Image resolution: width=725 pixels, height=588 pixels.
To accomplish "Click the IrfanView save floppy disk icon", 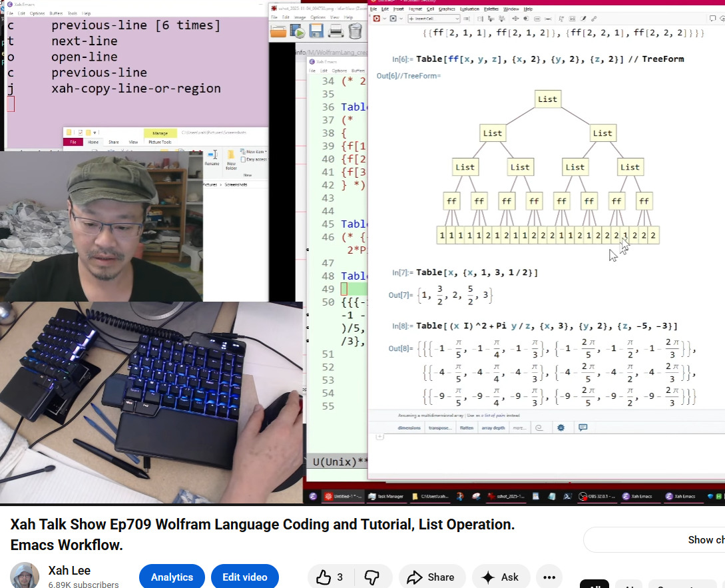I will coord(316,31).
